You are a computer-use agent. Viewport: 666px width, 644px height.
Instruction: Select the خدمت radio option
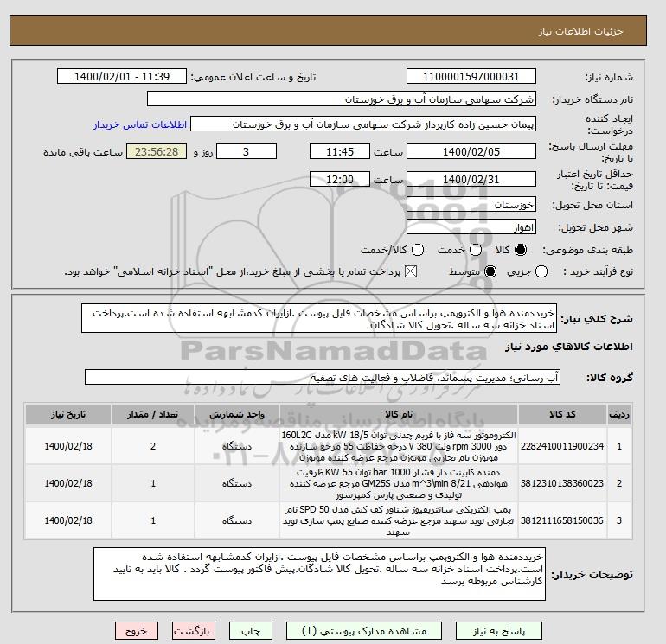(x=476, y=250)
